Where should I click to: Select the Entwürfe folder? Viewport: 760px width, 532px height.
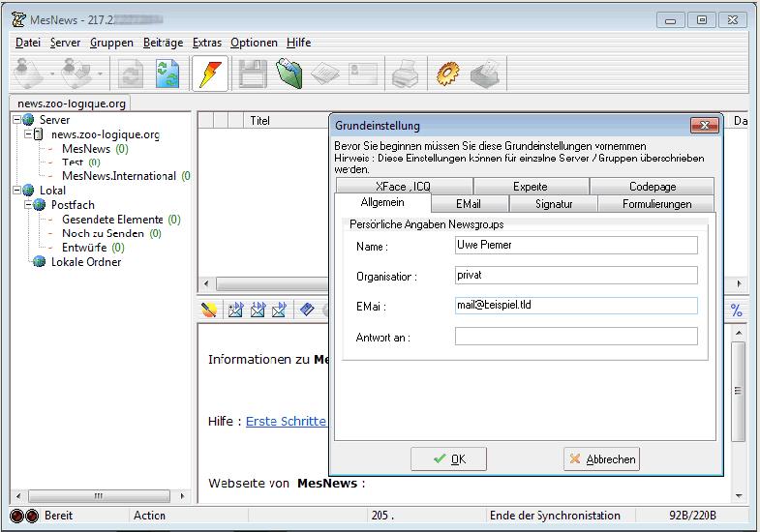(x=84, y=248)
